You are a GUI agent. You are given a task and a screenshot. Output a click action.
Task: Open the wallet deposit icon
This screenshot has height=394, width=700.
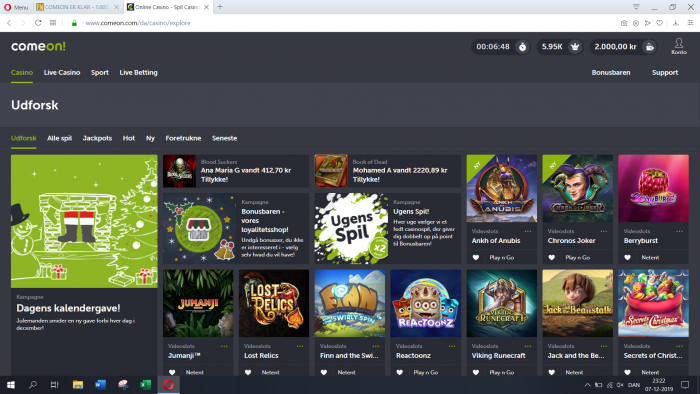click(x=650, y=47)
